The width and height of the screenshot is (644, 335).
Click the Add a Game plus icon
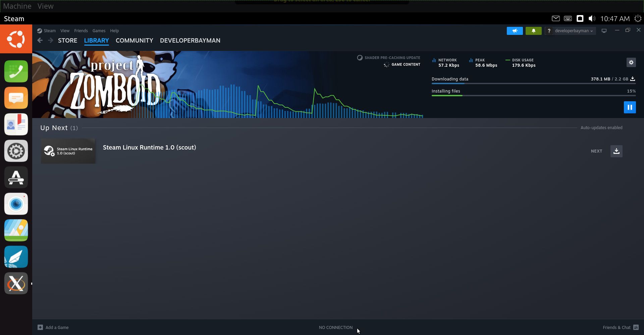coord(40,327)
